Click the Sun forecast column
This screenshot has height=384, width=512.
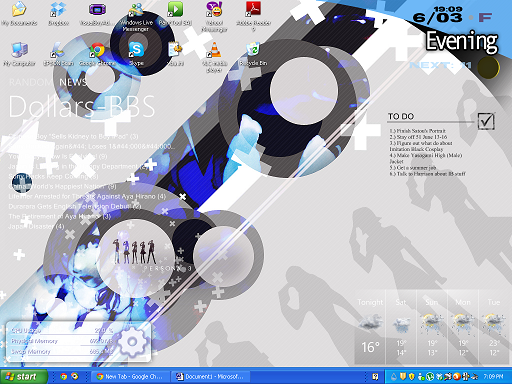click(432, 327)
